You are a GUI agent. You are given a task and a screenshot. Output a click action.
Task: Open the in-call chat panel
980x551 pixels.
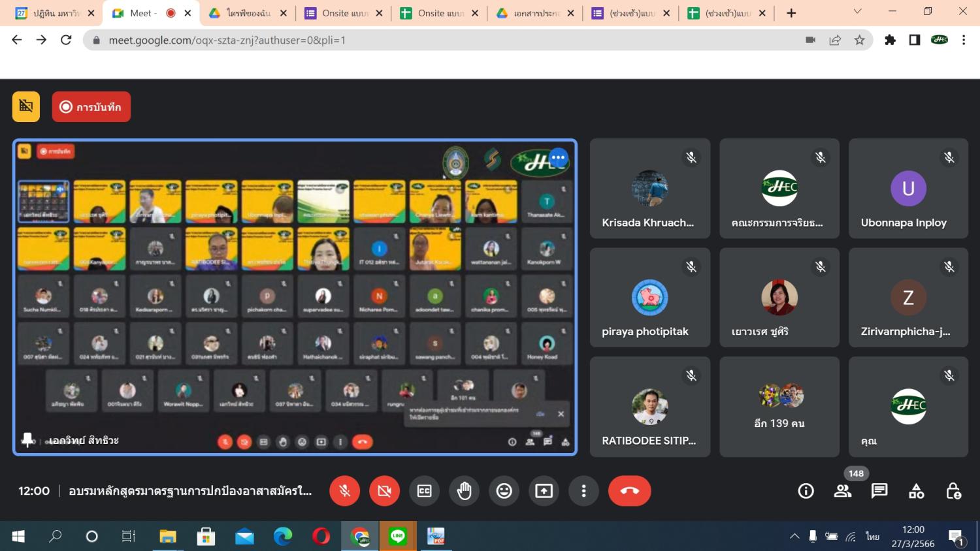pos(879,491)
